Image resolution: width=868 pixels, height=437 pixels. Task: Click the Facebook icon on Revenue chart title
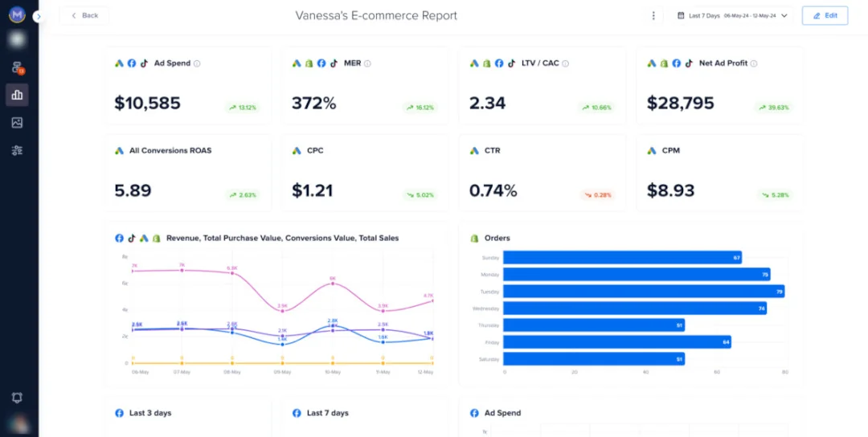[119, 238]
